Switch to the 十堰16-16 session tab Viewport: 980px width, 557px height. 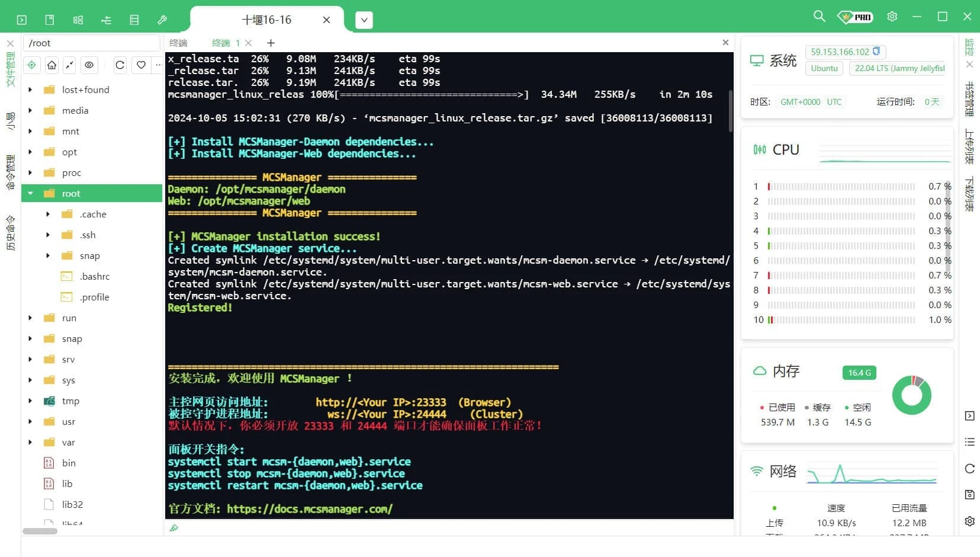click(266, 20)
